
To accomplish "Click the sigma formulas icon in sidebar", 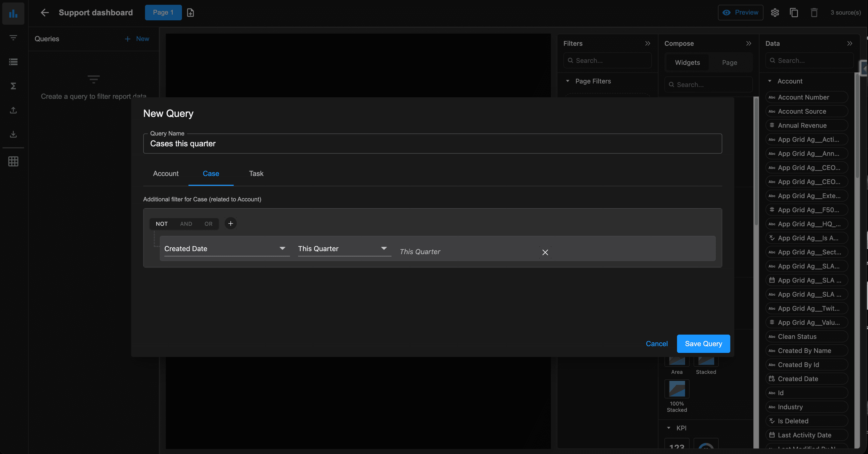I will click(13, 86).
